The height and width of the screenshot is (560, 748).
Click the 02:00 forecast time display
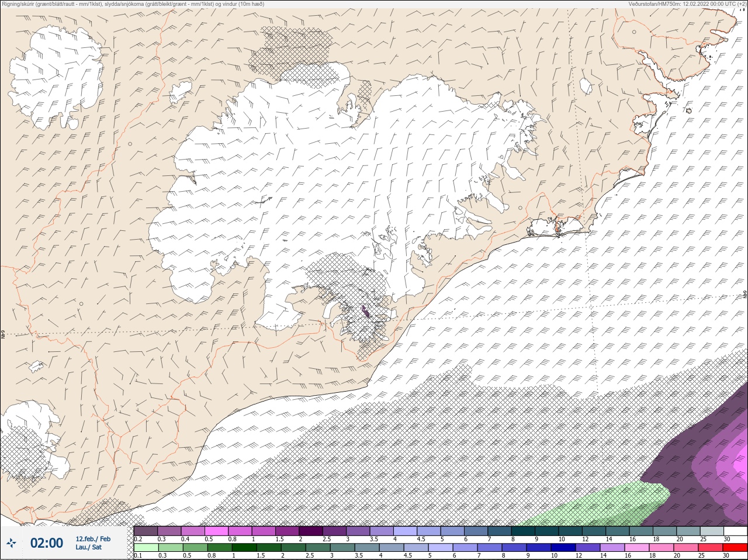coord(47,543)
